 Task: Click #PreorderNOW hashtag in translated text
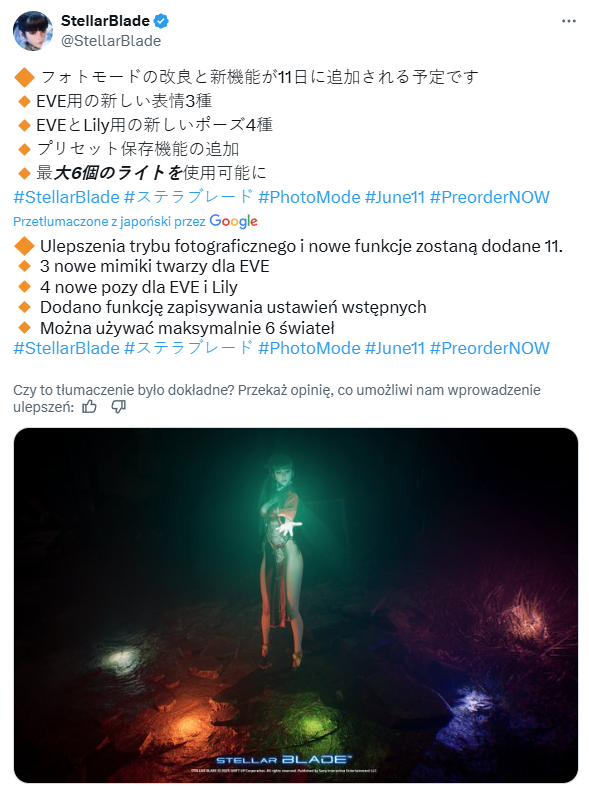point(489,348)
